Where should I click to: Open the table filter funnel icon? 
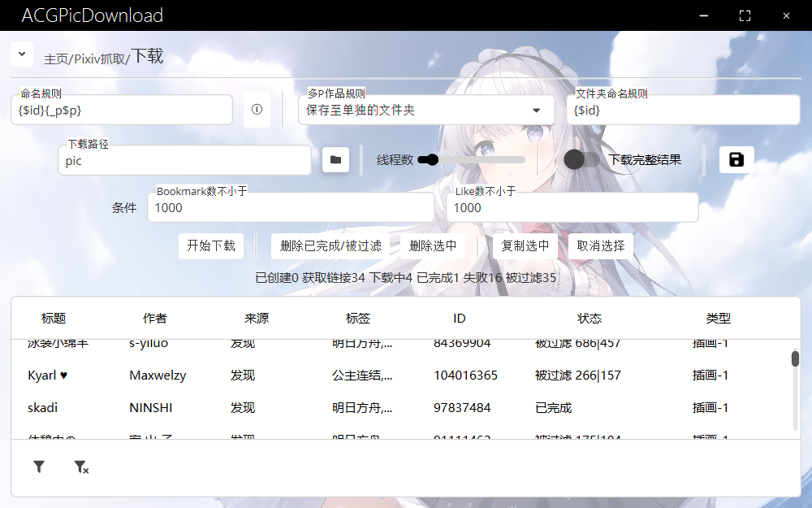coord(39,467)
